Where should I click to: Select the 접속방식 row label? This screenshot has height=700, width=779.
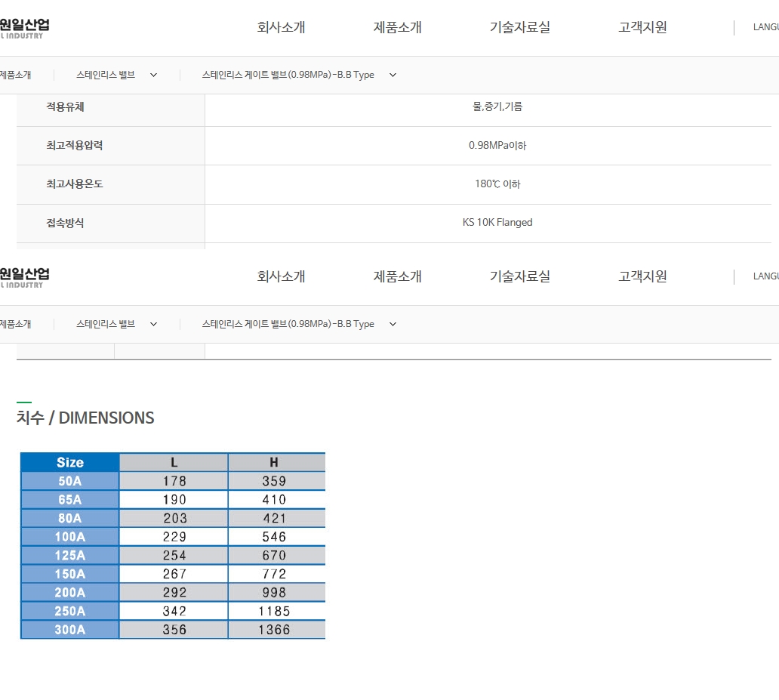pos(65,223)
